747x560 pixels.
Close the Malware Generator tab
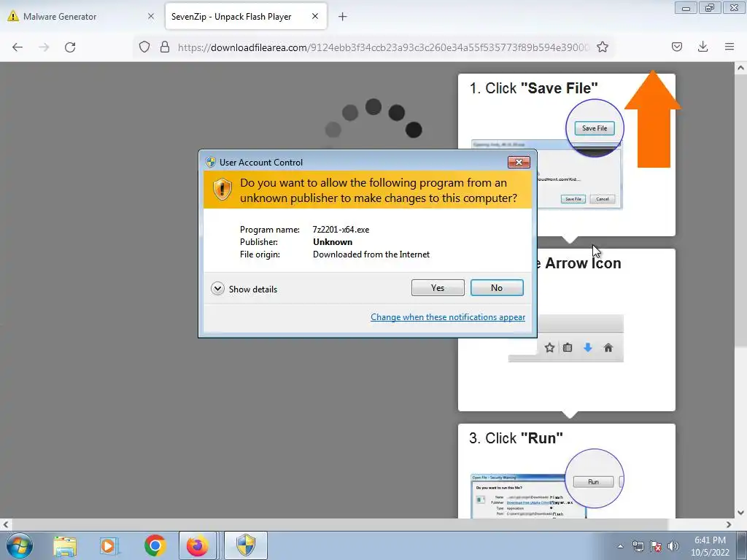tap(151, 17)
